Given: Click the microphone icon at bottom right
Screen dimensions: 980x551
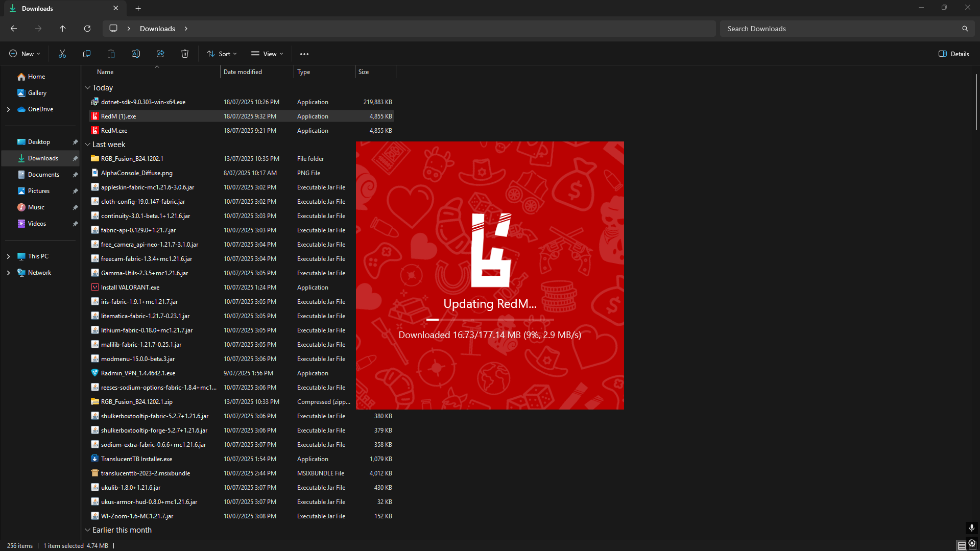Looking at the screenshot, I should [x=972, y=528].
